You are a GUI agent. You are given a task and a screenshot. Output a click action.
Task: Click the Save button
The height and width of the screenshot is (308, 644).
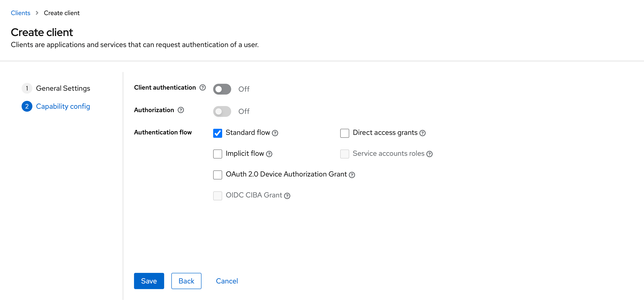[149, 281]
